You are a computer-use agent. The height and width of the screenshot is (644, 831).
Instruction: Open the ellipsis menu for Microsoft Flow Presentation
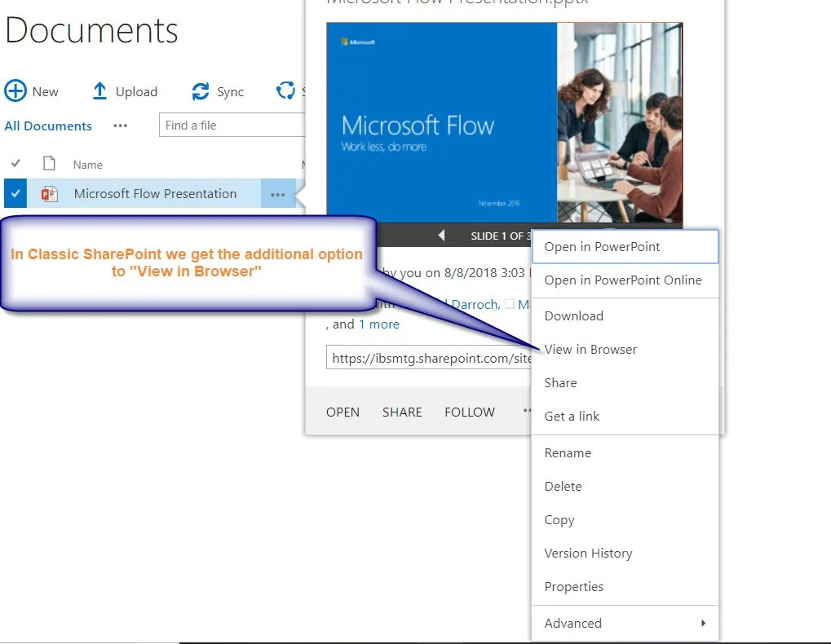click(278, 194)
